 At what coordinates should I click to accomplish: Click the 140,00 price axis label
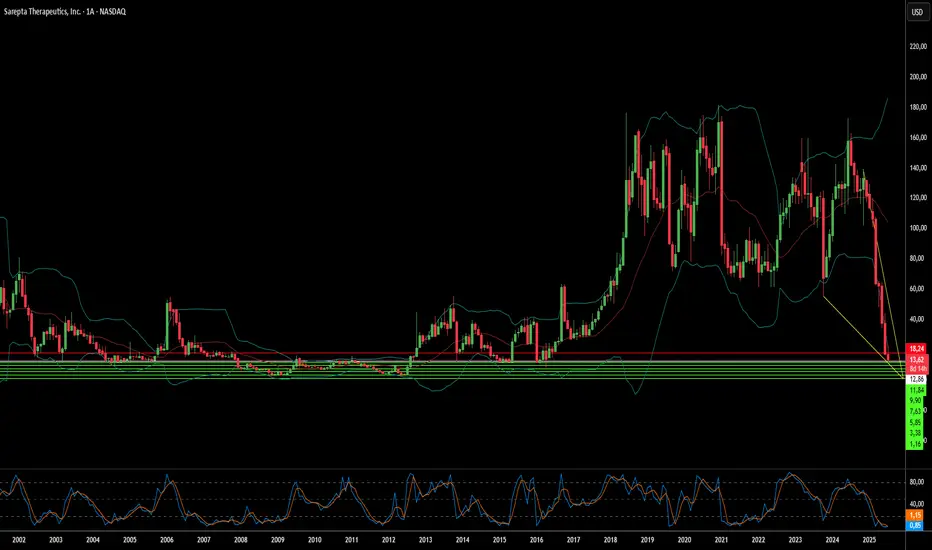[918, 168]
